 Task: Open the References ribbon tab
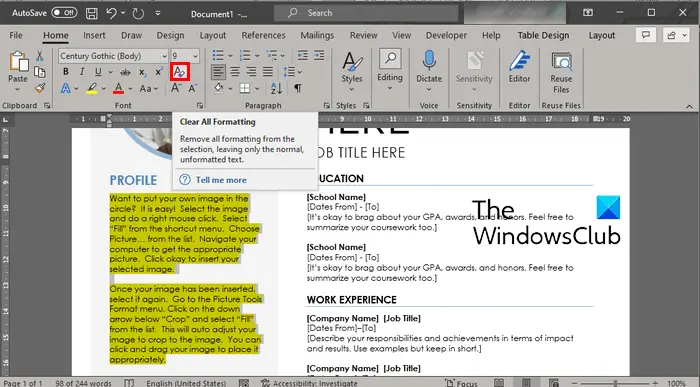point(263,35)
